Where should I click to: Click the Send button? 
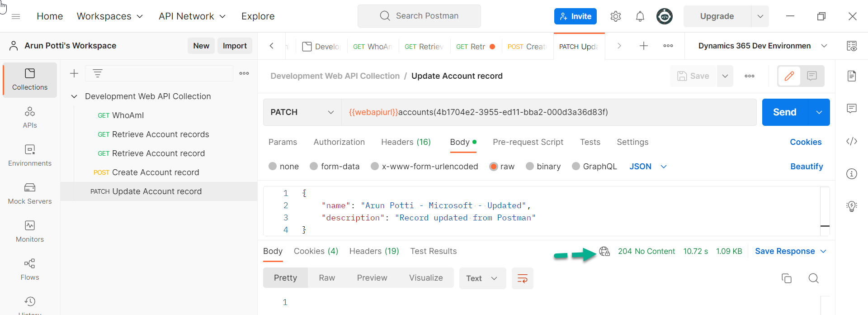785,112
